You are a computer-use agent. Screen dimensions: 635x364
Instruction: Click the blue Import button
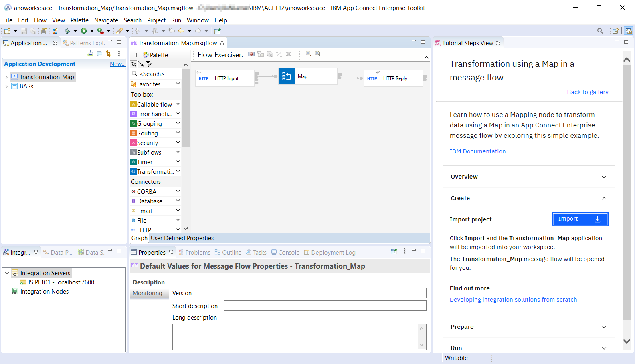pos(580,219)
